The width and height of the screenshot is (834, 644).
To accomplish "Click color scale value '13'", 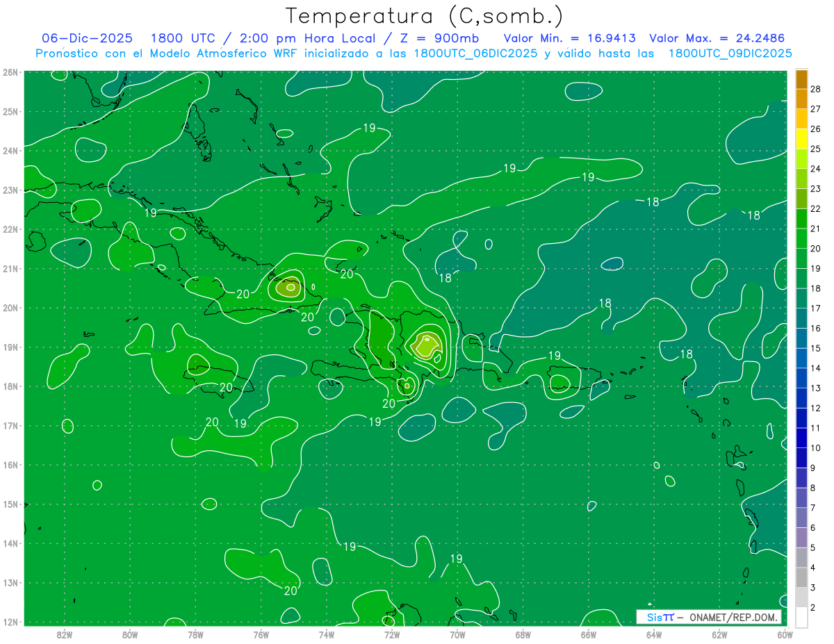I will pyautogui.click(x=816, y=388).
